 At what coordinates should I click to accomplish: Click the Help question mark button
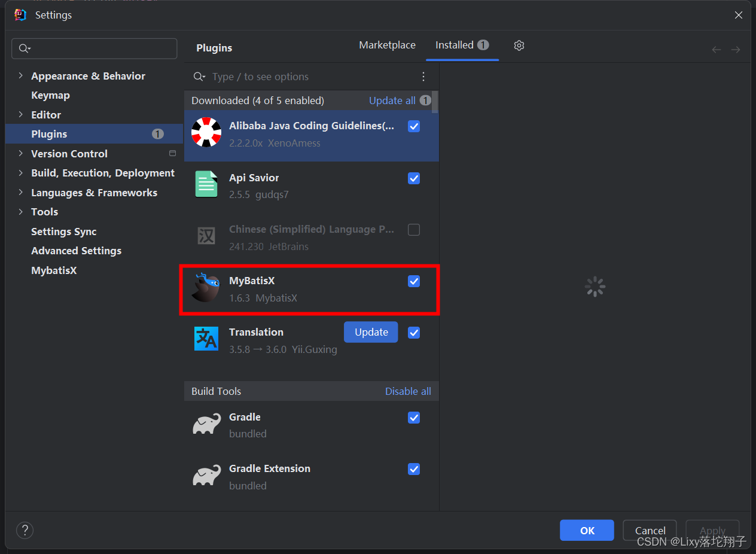pyautogui.click(x=25, y=530)
